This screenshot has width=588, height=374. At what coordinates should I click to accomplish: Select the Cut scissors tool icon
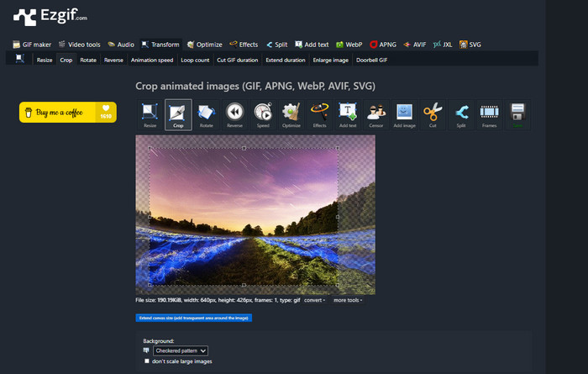433,115
